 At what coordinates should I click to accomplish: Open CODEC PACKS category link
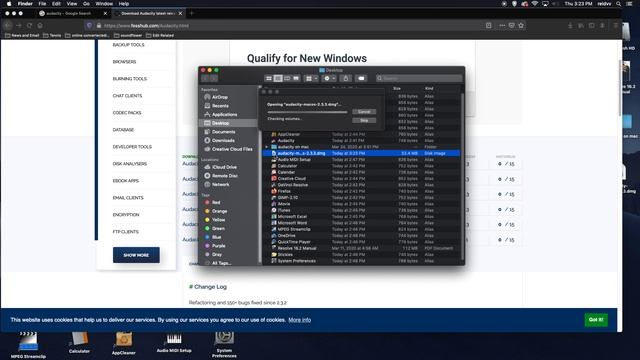(127, 113)
